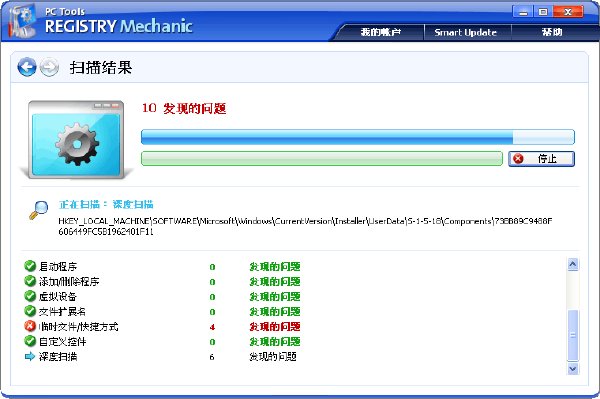Close the Registry Mechanic window
The image size is (600, 399).
pyautogui.click(x=568, y=11)
